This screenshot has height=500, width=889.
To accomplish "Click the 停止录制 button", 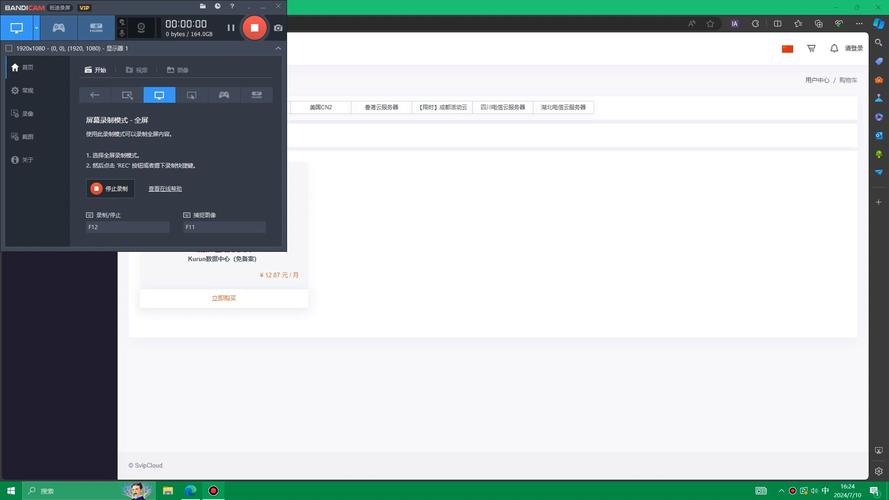I will [x=110, y=189].
